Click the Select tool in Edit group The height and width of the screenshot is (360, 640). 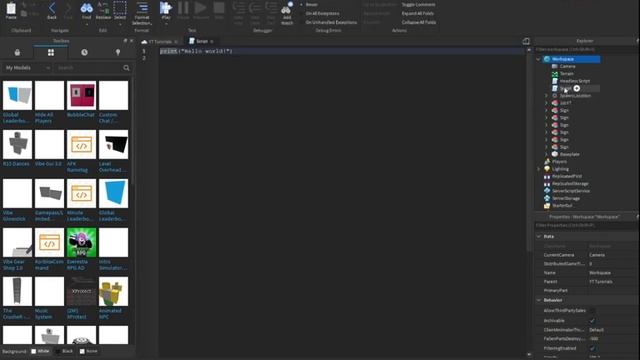120,8
